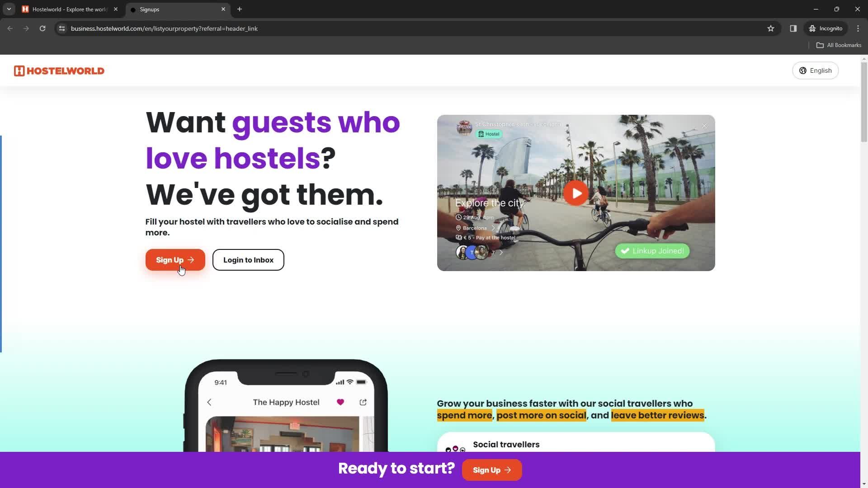Click the back arrow on The Happy Hostel
The image size is (868, 488).
(209, 402)
